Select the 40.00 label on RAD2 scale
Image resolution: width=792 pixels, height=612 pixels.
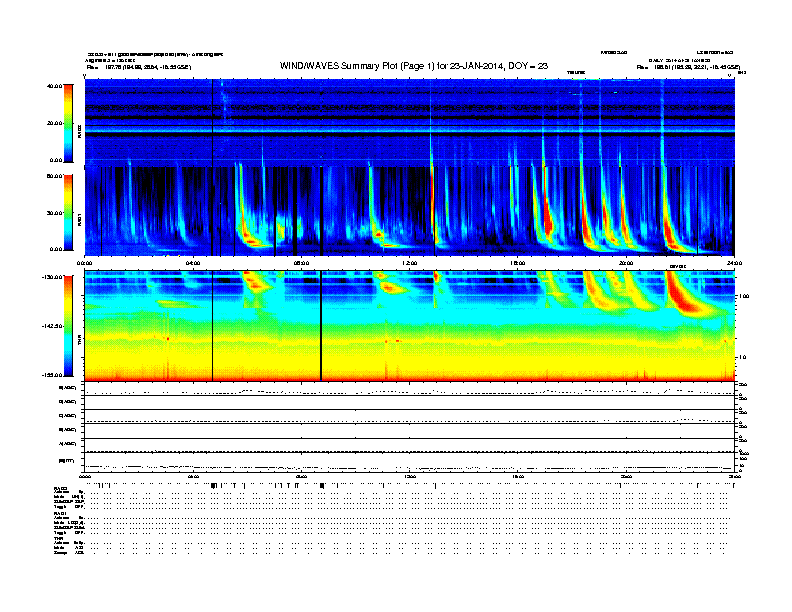54,86
